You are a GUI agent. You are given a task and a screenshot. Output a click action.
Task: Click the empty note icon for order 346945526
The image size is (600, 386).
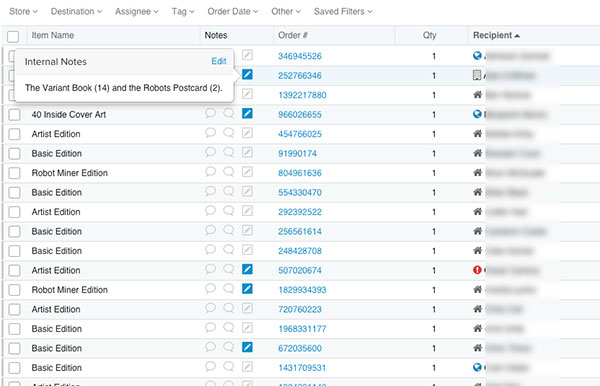coord(247,55)
